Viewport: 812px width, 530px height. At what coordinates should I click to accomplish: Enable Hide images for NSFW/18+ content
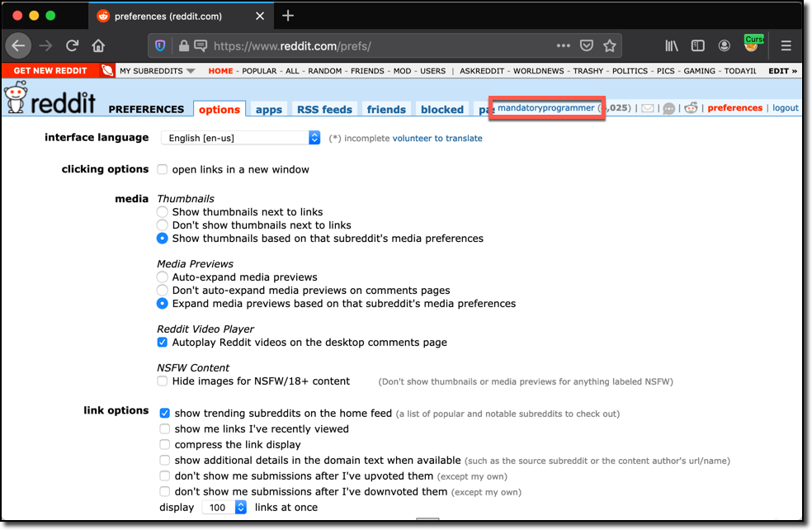pos(162,381)
